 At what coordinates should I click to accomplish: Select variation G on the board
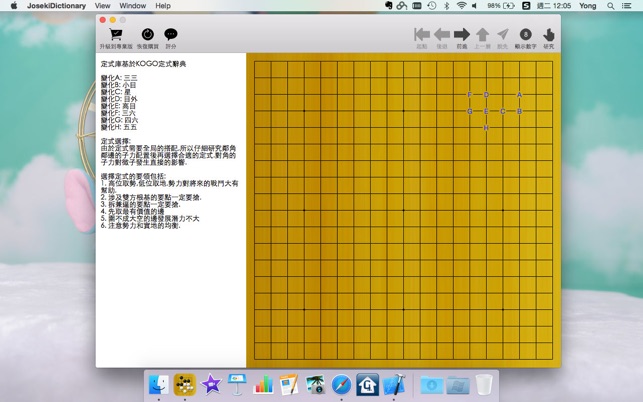click(x=470, y=111)
